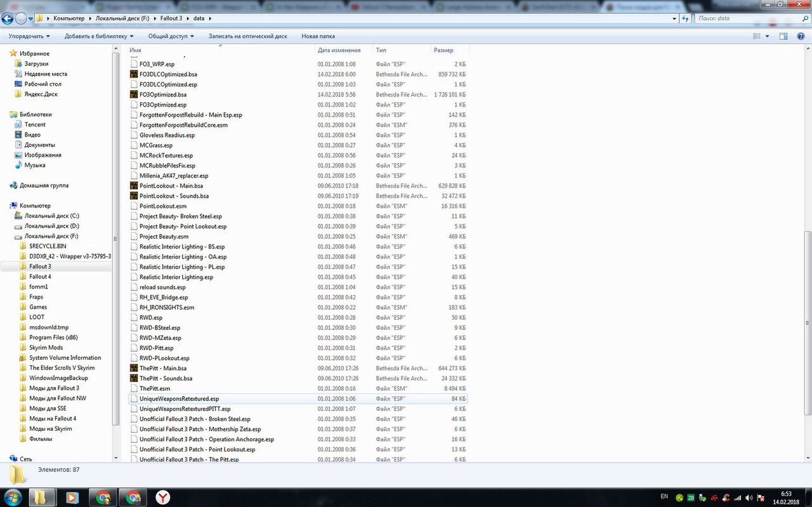Click the Fallout 3 breadcrumb in the address bar

coord(171,18)
